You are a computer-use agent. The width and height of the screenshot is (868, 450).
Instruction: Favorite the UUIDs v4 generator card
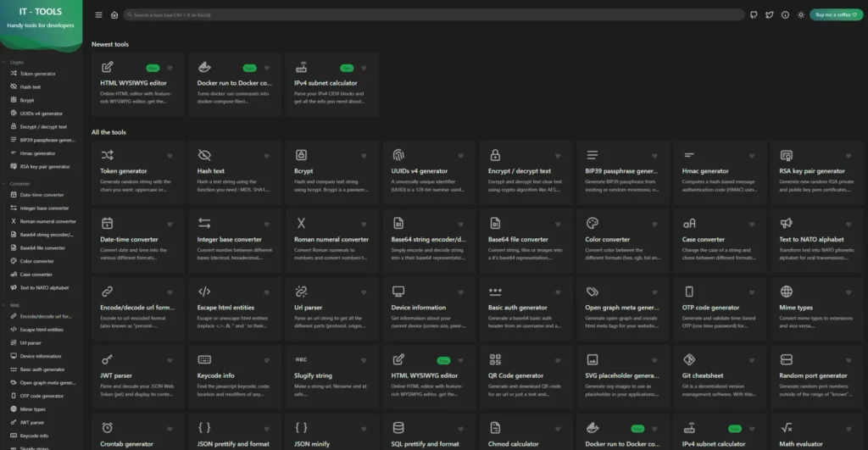coord(460,156)
